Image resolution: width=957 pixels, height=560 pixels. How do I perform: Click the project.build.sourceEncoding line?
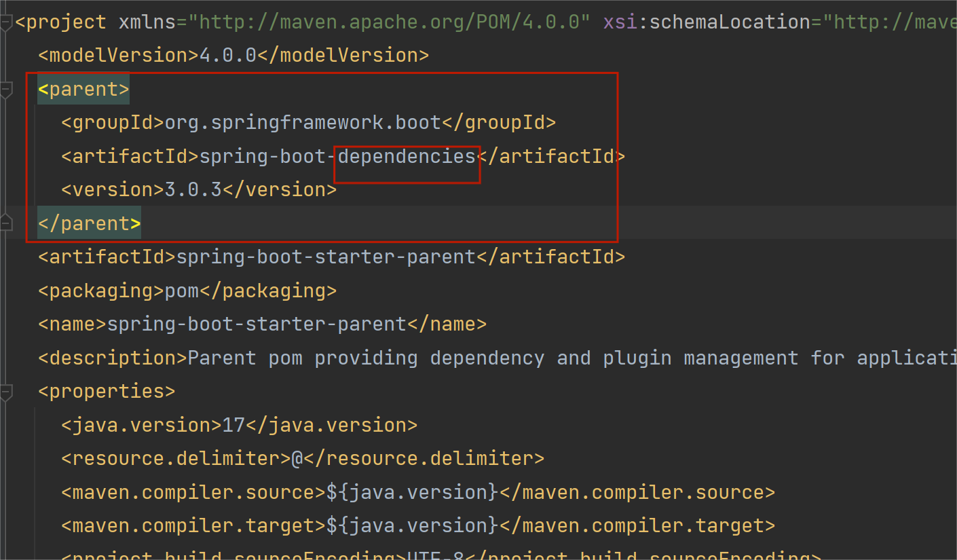(x=441, y=555)
